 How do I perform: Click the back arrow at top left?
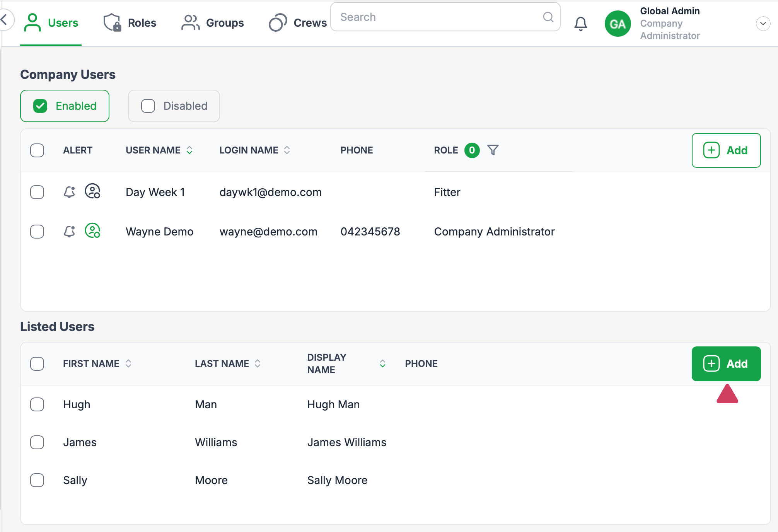click(x=5, y=19)
